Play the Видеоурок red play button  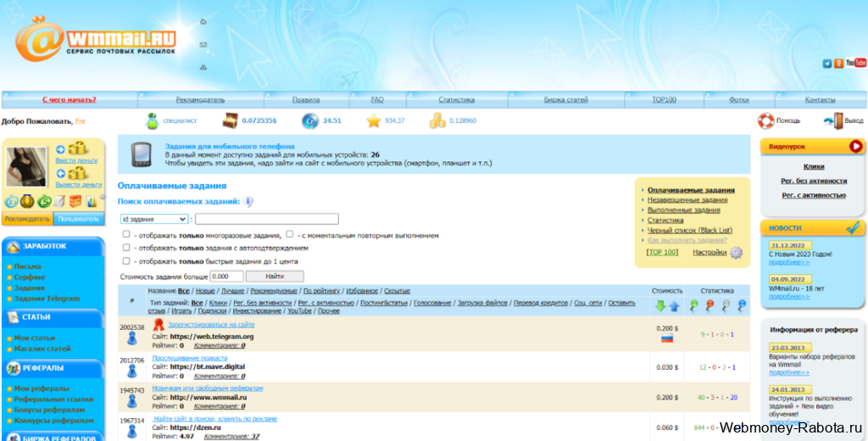pyautogui.click(x=856, y=147)
